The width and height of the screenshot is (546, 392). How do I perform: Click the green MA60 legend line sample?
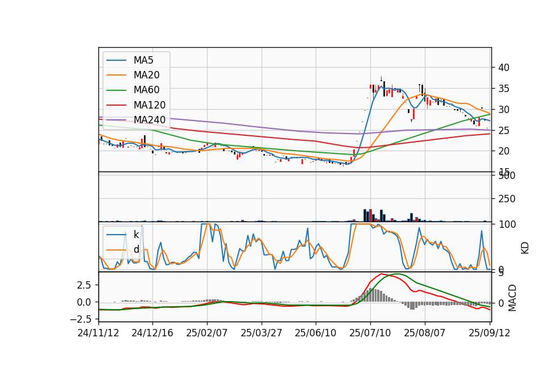[x=116, y=90]
